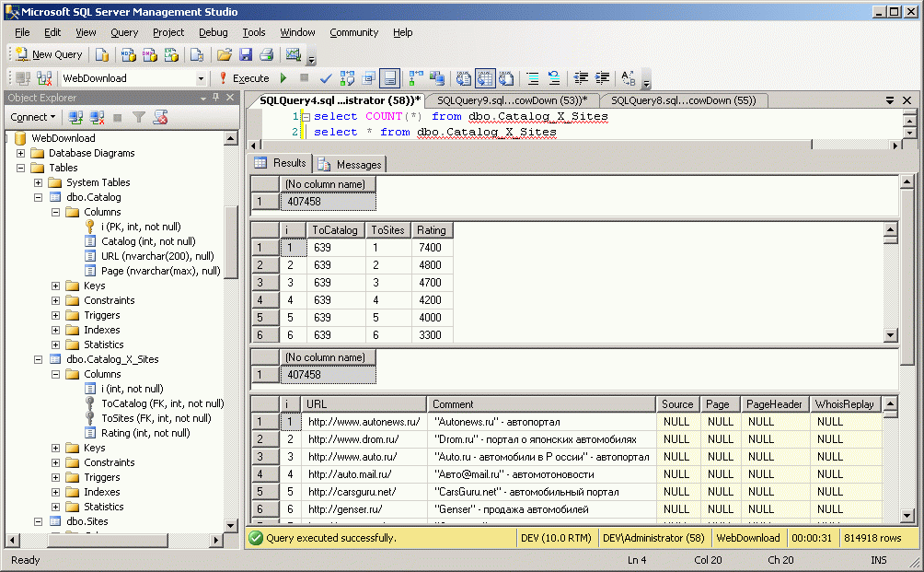Screen dimensions: 924x572
Task: Click the Change Connection icon
Action: coord(44,78)
